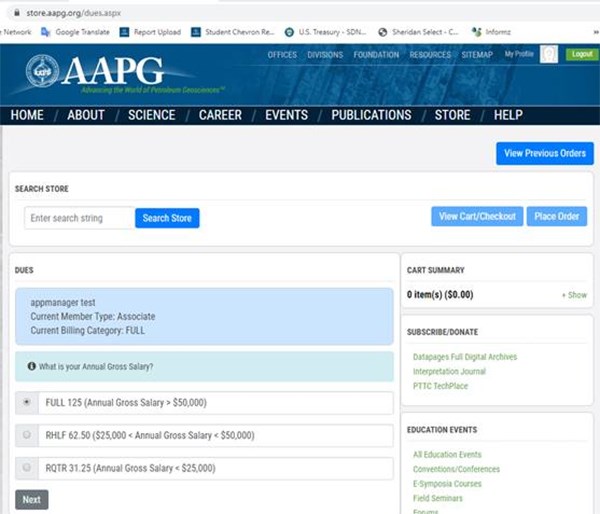Click the green Logout button
600x514 pixels.
[580, 55]
